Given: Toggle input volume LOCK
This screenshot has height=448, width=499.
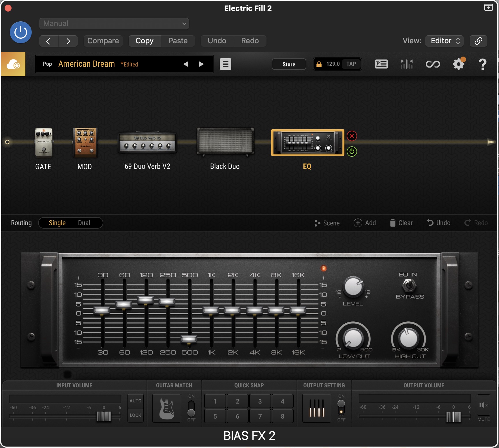Looking at the screenshot, I should tap(136, 415).
